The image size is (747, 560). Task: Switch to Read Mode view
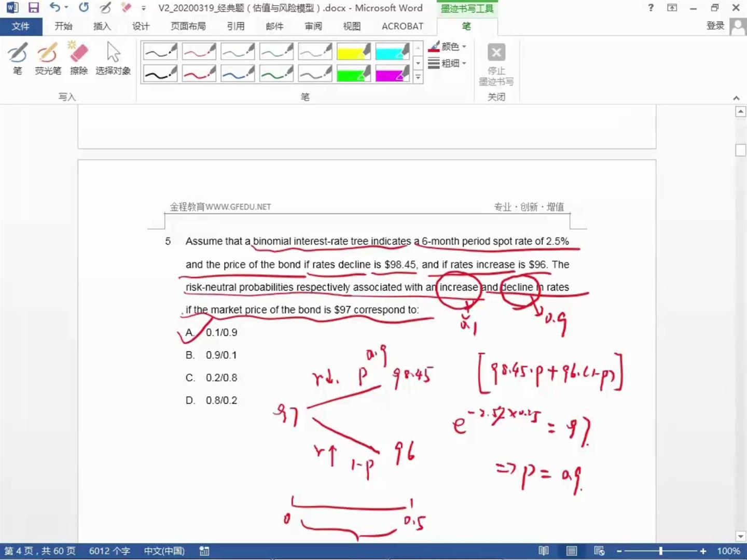(x=544, y=551)
